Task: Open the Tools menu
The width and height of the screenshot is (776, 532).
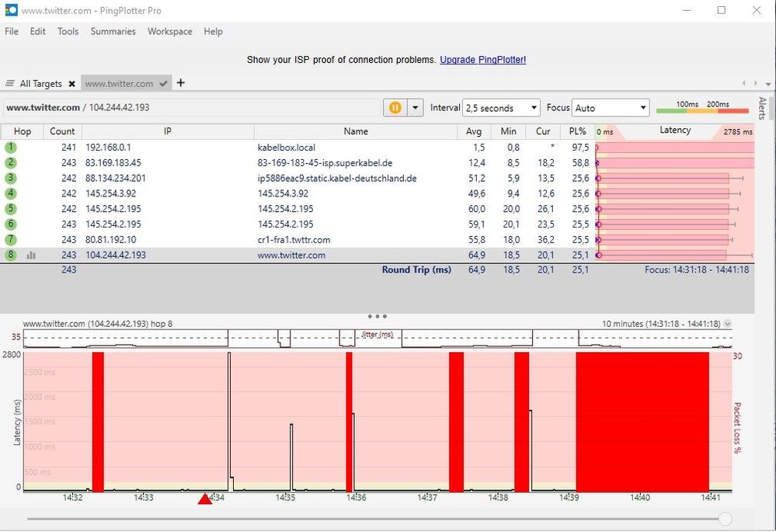Action: (x=68, y=31)
